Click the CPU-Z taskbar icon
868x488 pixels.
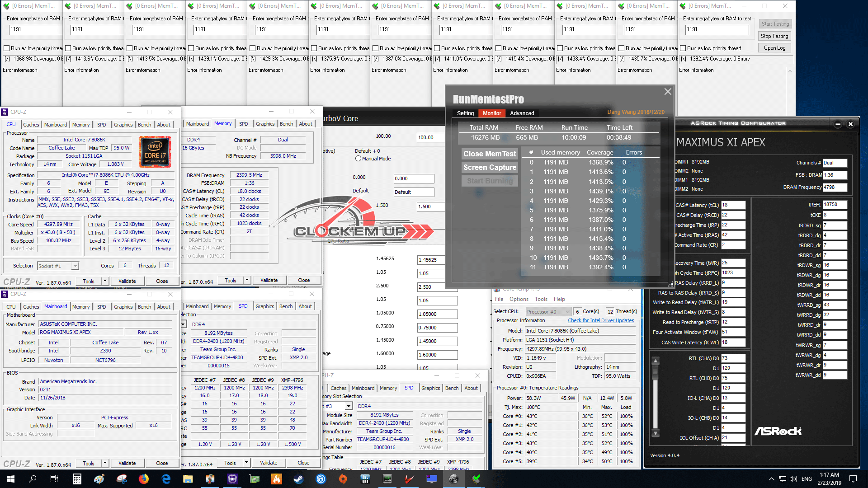click(232, 479)
